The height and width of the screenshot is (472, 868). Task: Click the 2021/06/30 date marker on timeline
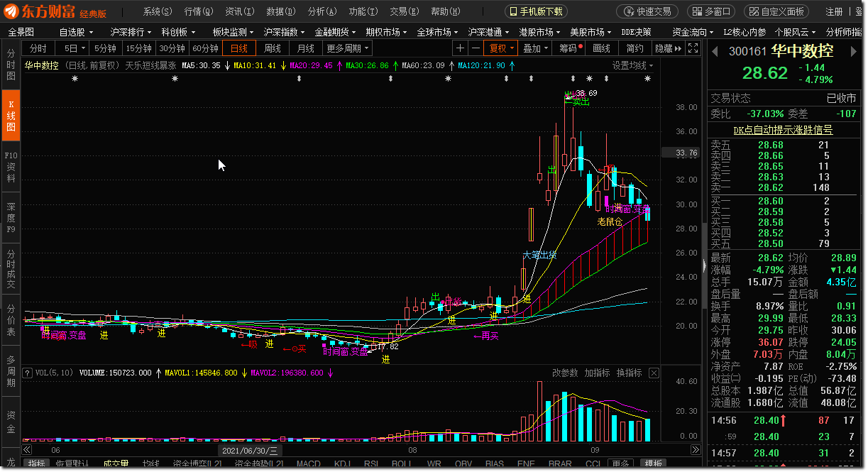(x=250, y=450)
